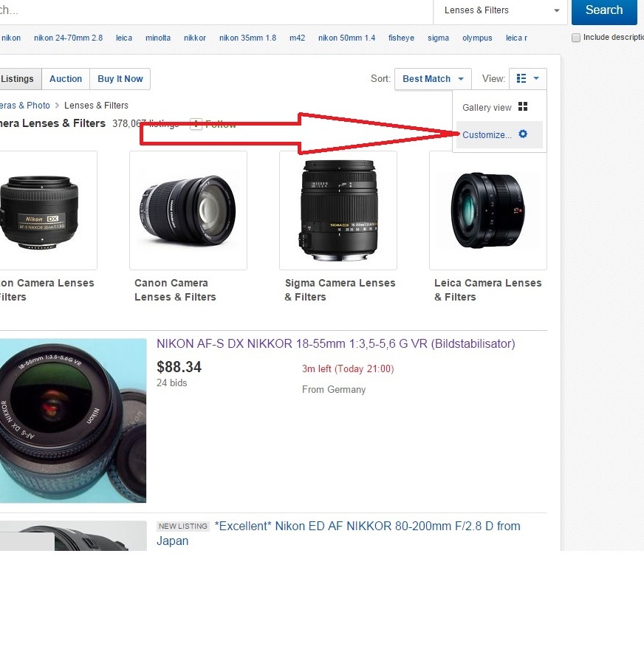Click the 'From Germany' text
Image resolution: width=644 pixels, height=655 pixels.
pos(334,390)
